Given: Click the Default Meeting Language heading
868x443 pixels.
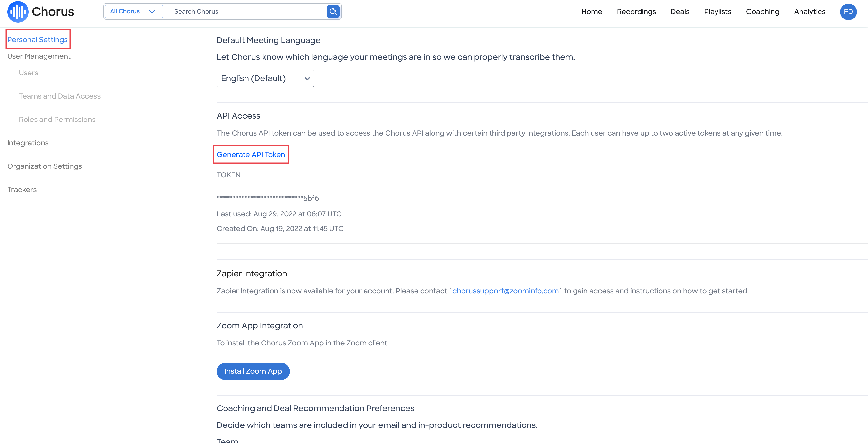Looking at the screenshot, I should 268,40.
